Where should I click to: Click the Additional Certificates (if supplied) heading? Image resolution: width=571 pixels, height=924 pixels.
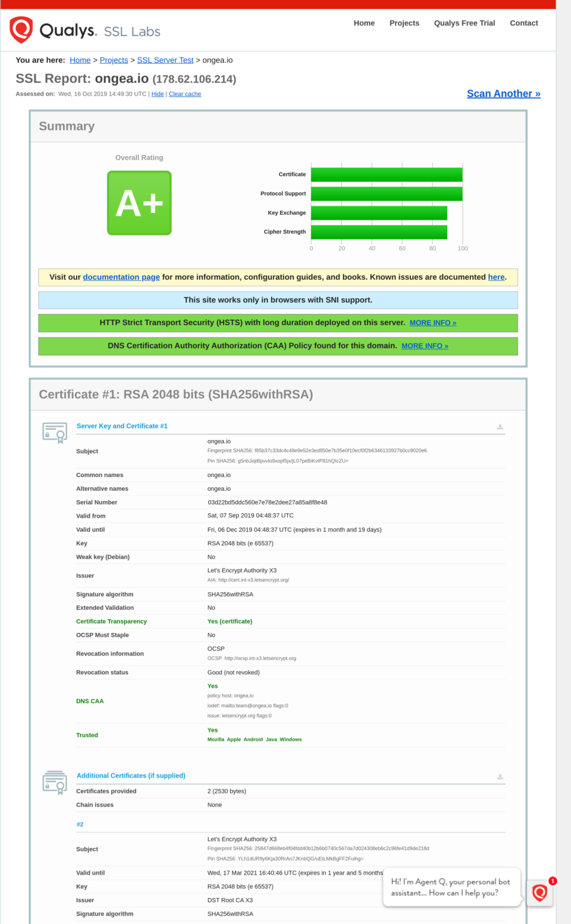(131, 775)
